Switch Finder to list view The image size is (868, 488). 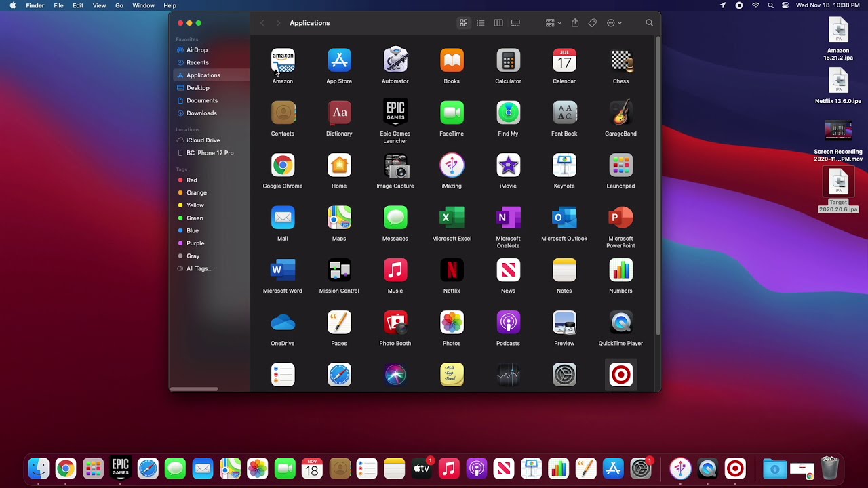481,23
